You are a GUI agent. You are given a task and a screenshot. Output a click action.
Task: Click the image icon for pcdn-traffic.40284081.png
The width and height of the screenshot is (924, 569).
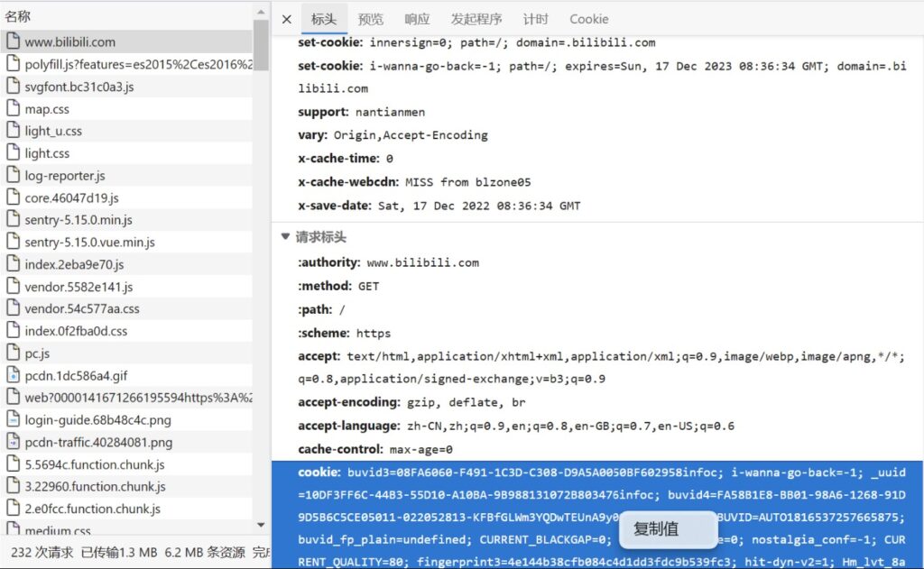coord(14,443)
